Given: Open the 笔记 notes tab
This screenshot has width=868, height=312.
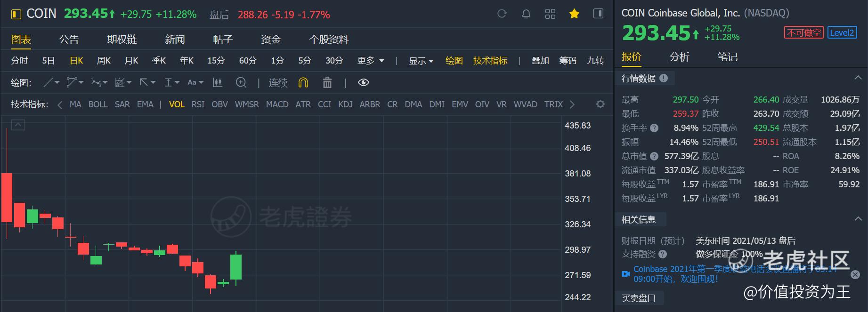Looking at the screenshot, I should click(728, 57).
